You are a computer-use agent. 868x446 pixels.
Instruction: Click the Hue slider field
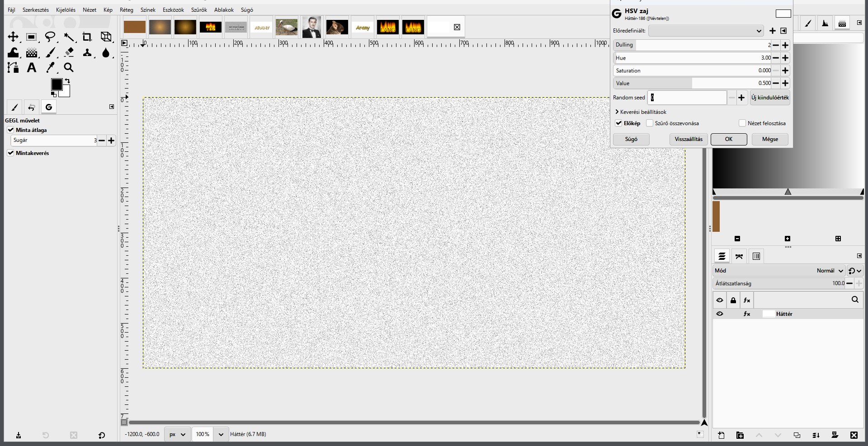pyautogui.click(x=693, y=58)
